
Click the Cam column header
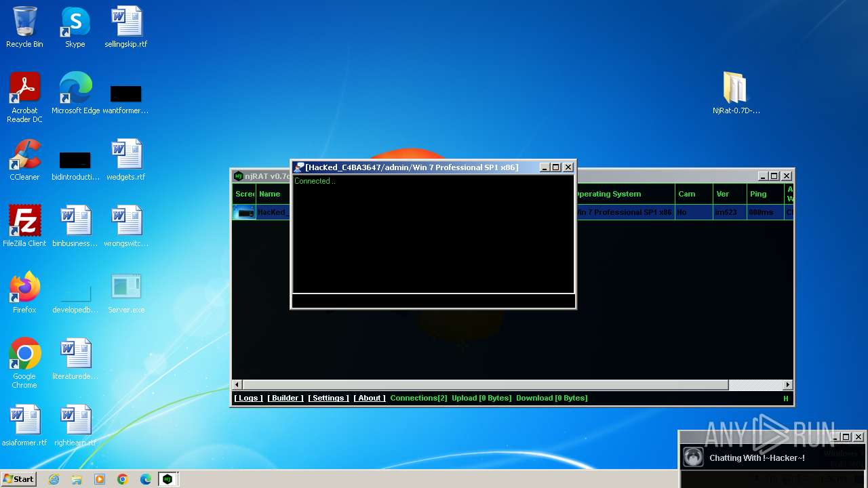694,194
